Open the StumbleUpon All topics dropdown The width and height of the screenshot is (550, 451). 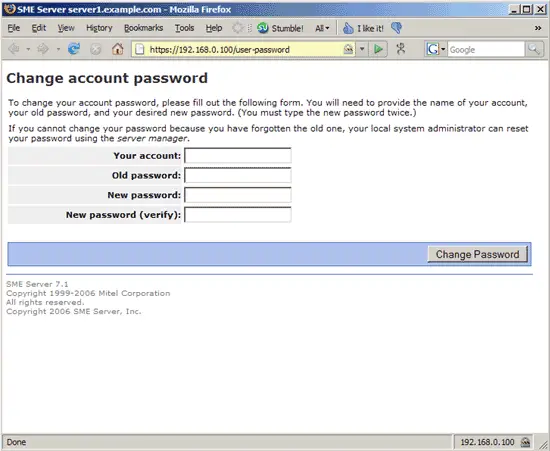[x=322, y=28]
